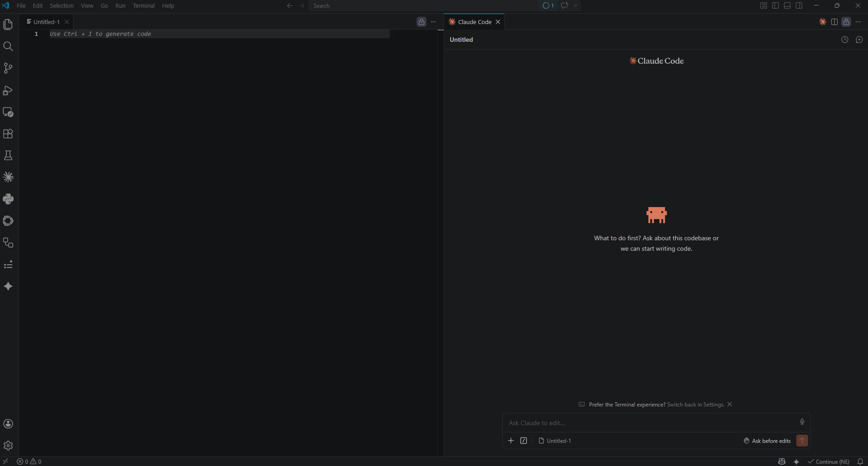Open the Python view in activity bar
This screenshot has height=466, width=868.
click(x=8, y=199)
